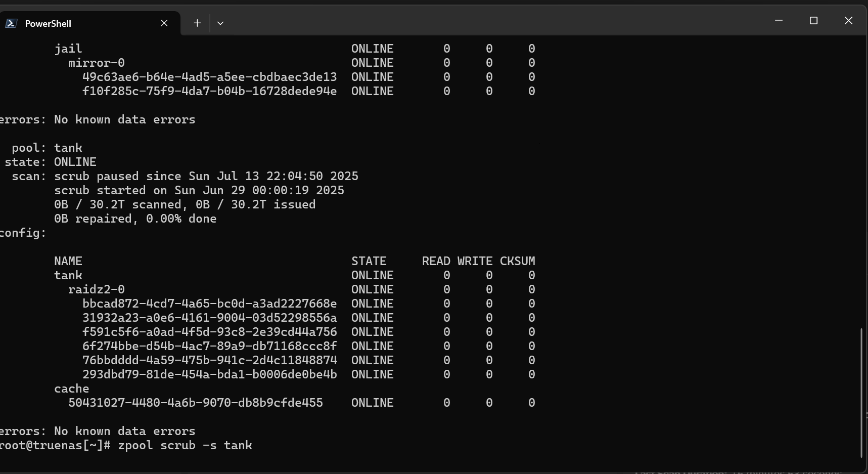Close the terminal window
The image size is (868, 474).
tap(848, 21)
